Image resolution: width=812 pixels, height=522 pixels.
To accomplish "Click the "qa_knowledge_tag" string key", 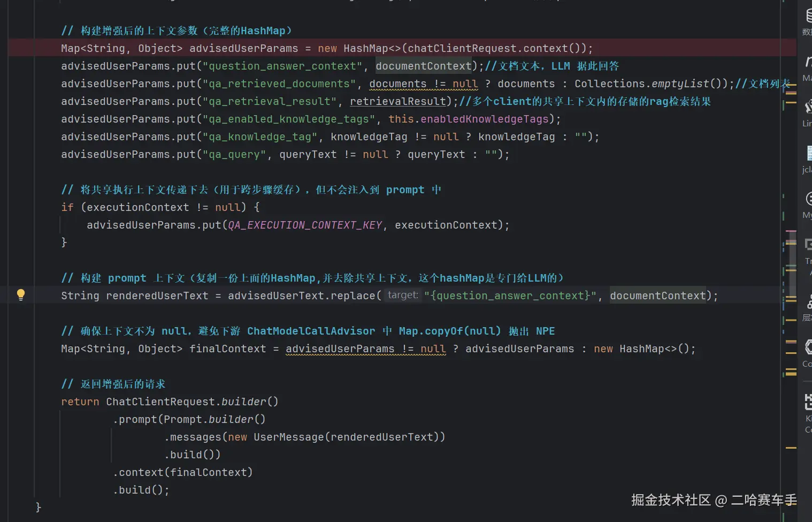I will [x=260, y=137].
